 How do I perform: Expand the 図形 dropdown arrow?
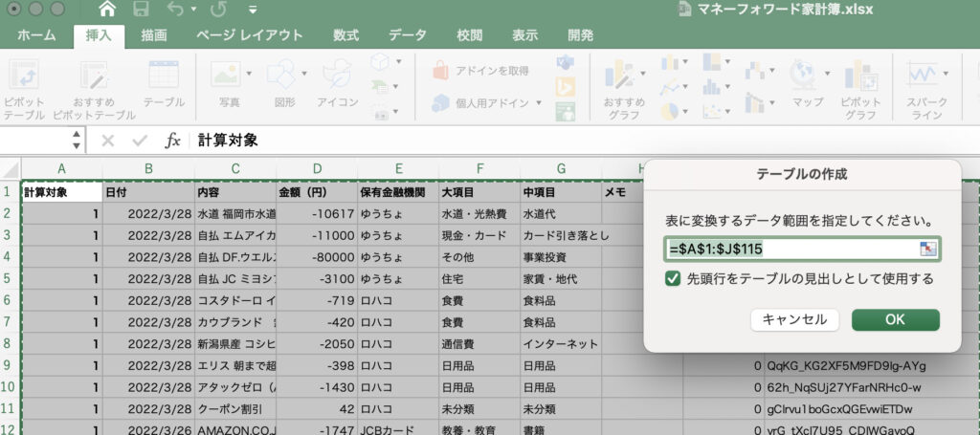(303, 74)
